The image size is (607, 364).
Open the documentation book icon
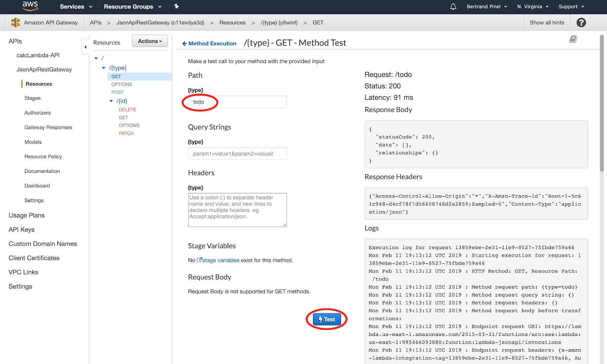(x=573, y=39)
